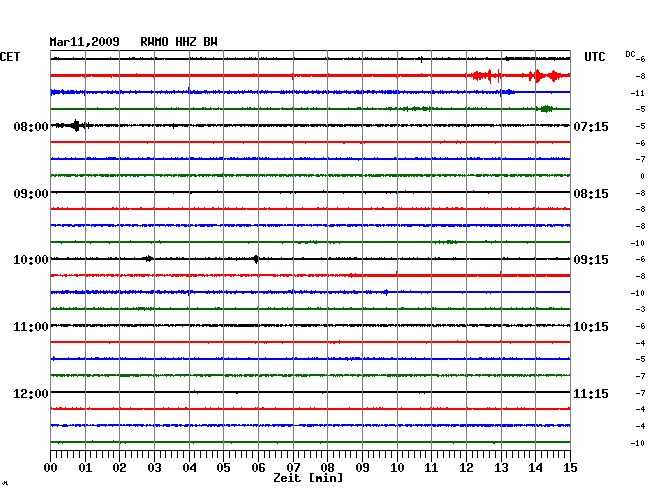Select minute 02 on the time axis
650x494 pixels.
click(119, 468)
